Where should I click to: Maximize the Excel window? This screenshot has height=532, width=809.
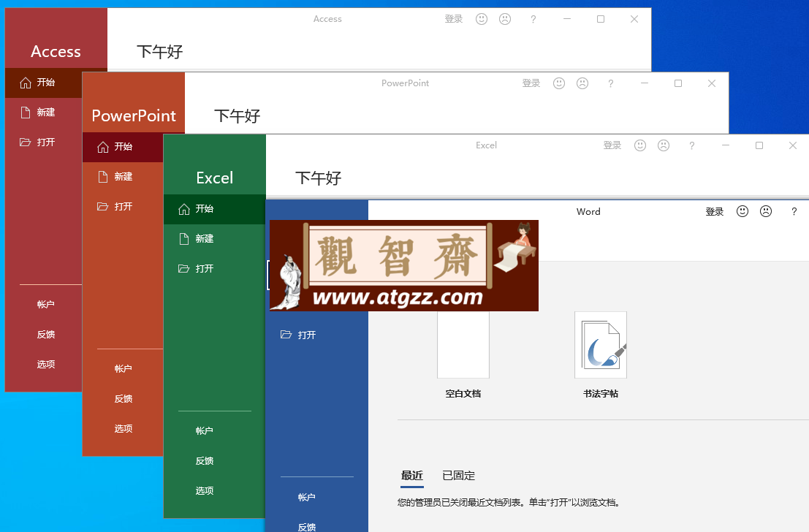[x=759, y=145]
